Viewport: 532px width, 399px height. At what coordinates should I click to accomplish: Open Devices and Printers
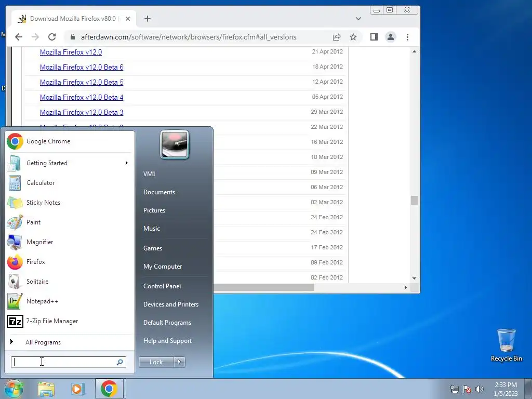(170, 304)
